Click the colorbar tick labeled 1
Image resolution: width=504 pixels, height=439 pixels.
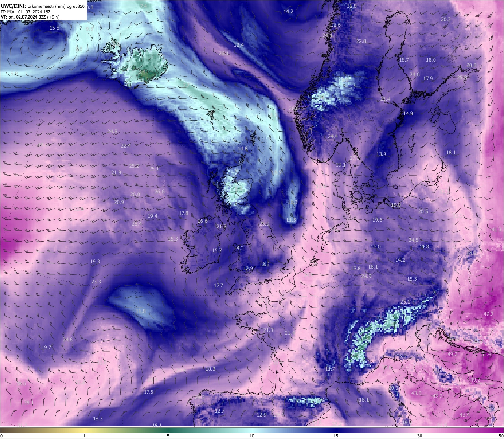(x=84, y=436)
